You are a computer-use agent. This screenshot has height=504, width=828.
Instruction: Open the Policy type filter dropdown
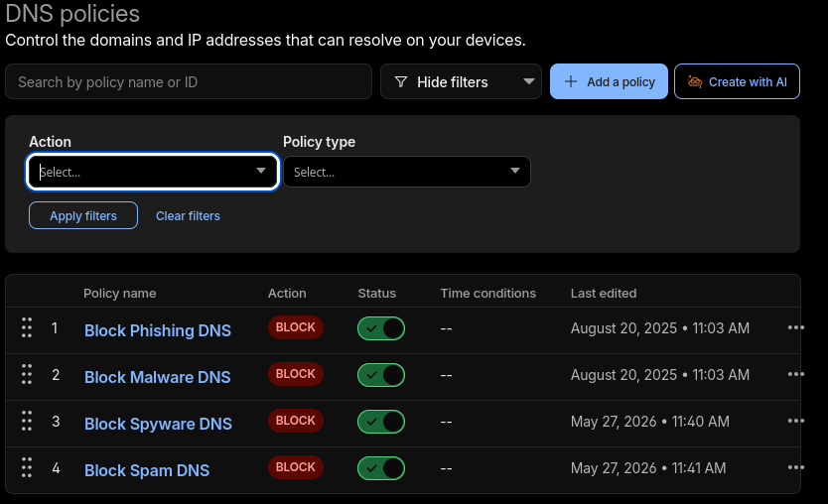pos(407,172)
